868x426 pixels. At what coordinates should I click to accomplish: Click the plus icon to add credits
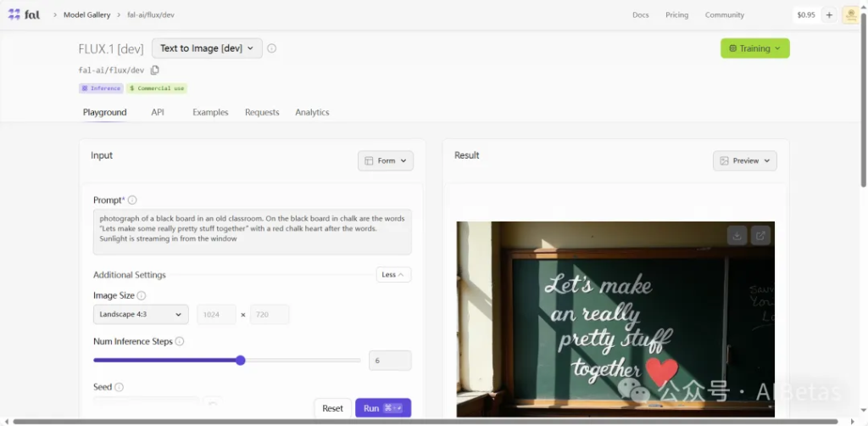[829, 14]
